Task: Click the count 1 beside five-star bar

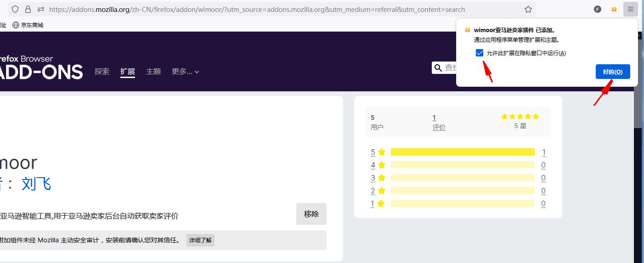Action: point(544,152)
